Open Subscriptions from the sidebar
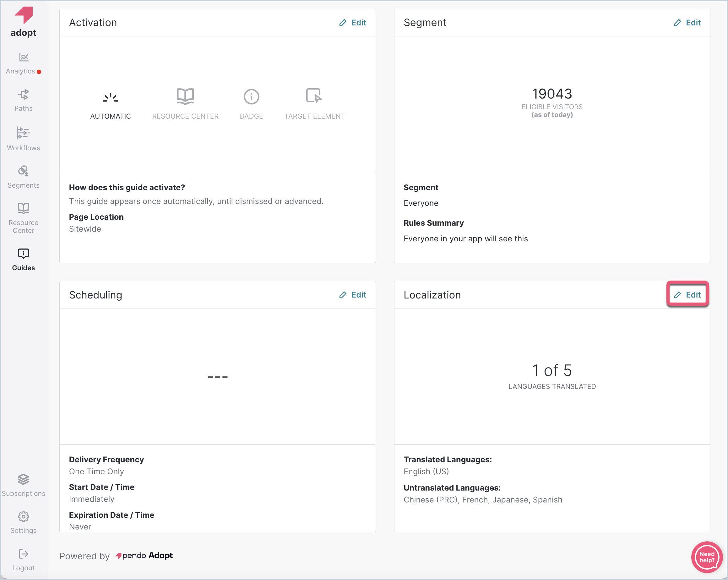Image resolution: width=728 pixels, height=580 pixels. point(23,485)
